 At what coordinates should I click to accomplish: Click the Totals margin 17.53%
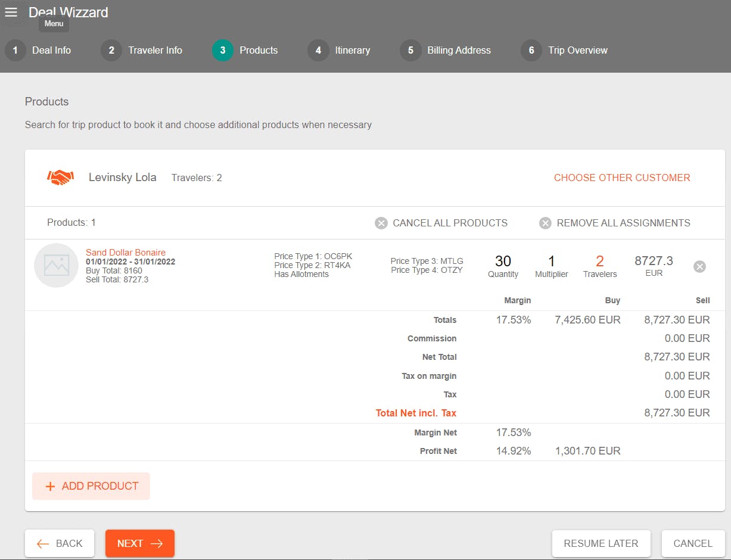tap(514, 320)
